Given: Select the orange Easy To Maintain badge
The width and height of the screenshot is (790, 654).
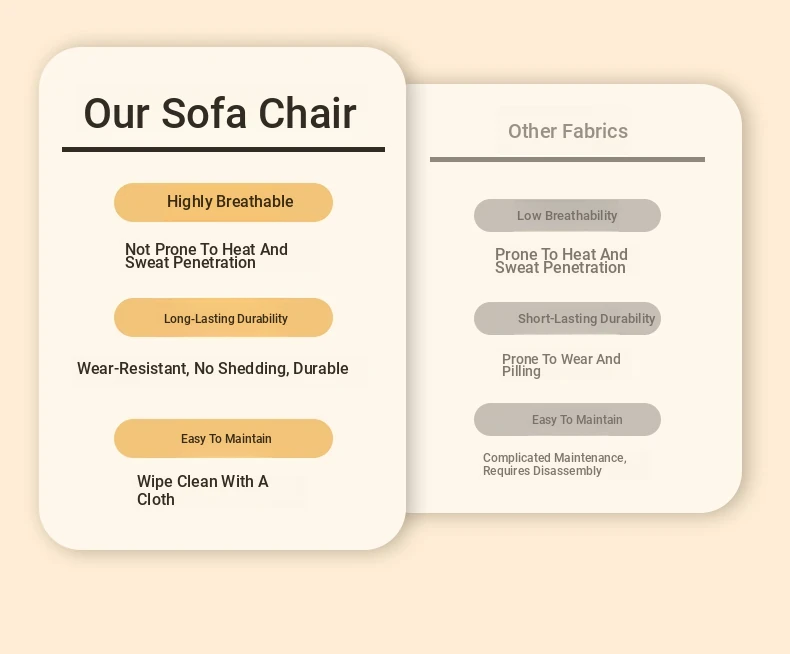Looking at the screenshot, I should (223, 438).
